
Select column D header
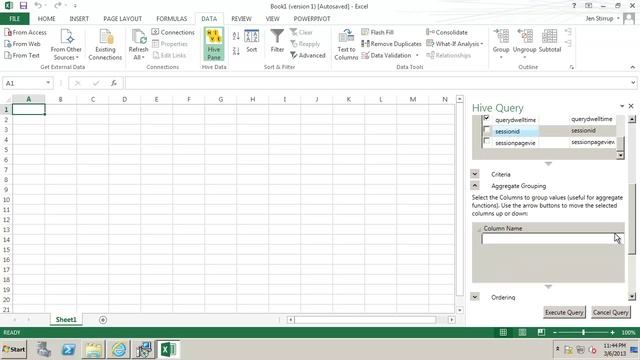pyautogui.click(x=124, y=99)
